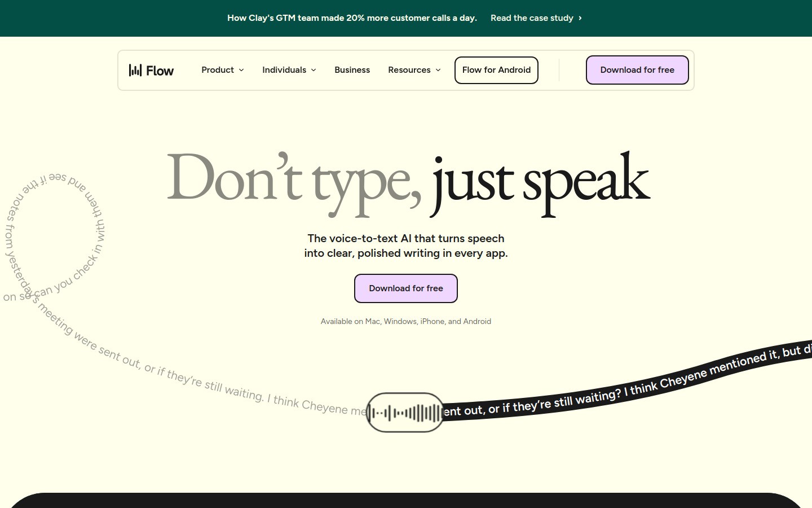
Task: Click the voice waveform pill graphic
Action: point(405,413)
